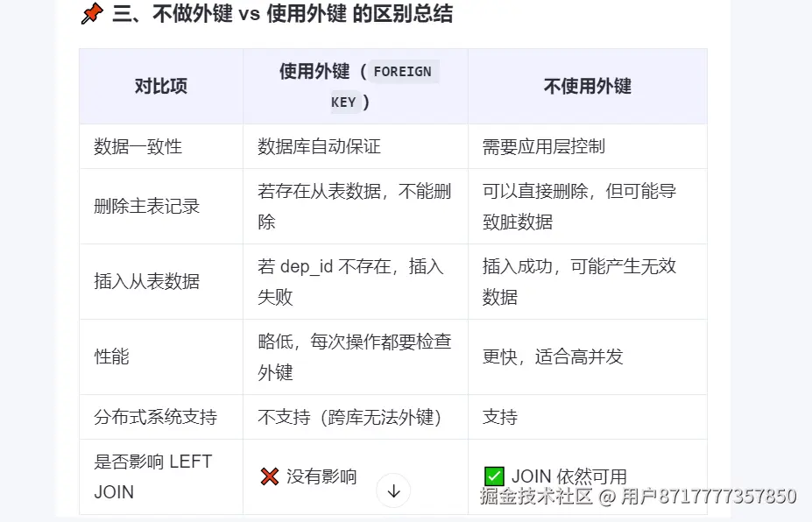
Task: Click the 对比项 column header
Action: (161, 86)
